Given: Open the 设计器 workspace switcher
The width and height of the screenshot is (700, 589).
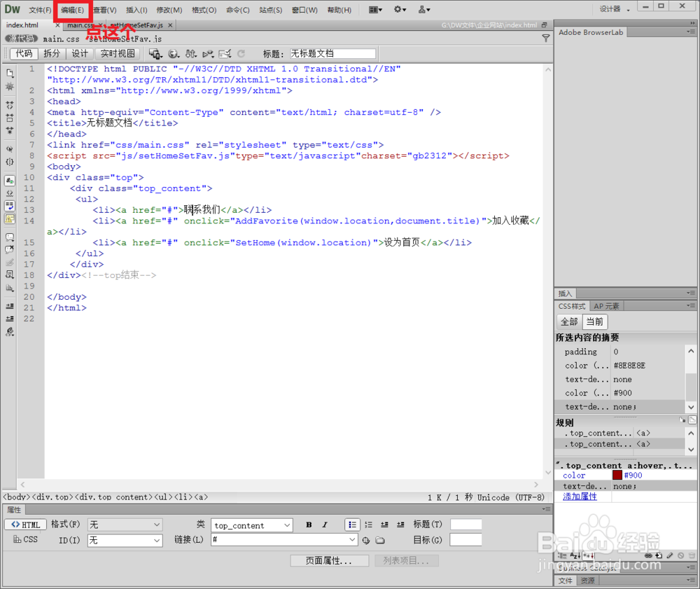Looking at the screenshot, I should click(x=614, y=9).
